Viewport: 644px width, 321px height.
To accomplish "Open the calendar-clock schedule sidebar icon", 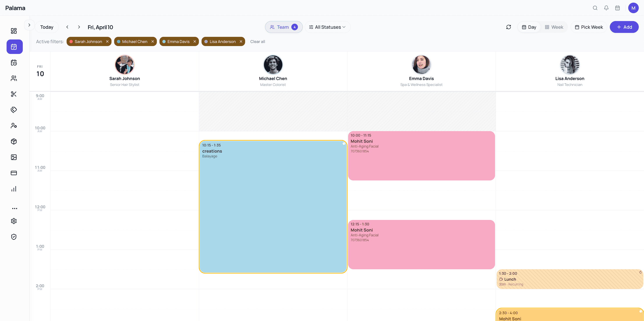I will click(14, 62).
